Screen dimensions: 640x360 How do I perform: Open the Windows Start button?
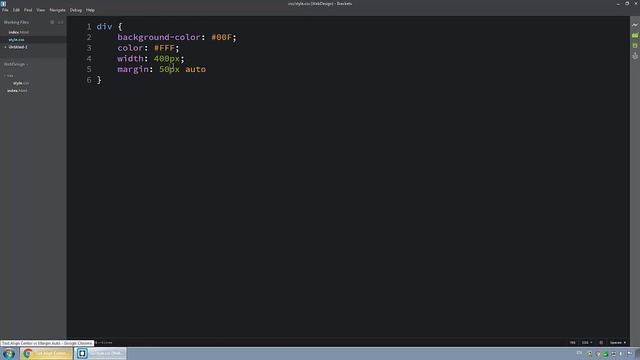(9, 353)
